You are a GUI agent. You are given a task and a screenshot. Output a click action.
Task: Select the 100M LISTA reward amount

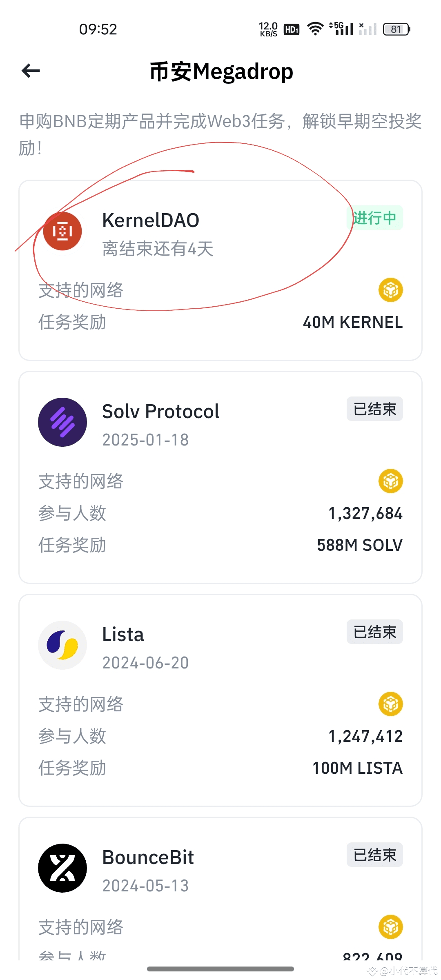[358, 768]
